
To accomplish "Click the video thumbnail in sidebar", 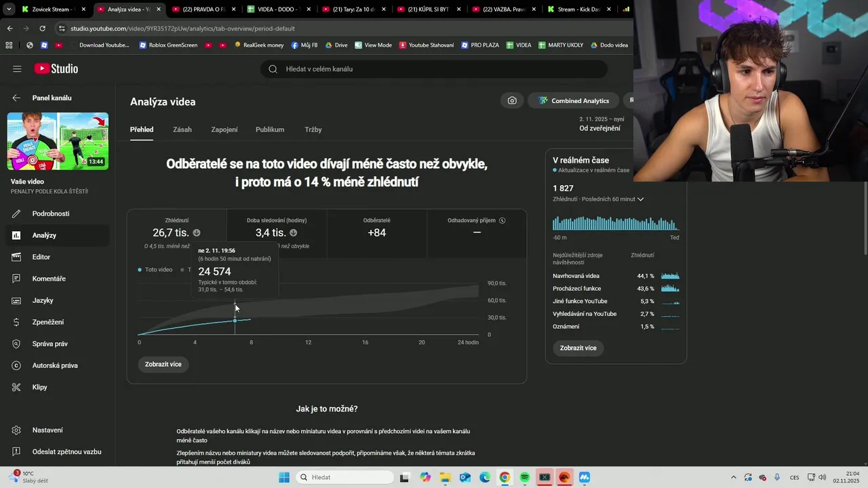I will [58, 141].
